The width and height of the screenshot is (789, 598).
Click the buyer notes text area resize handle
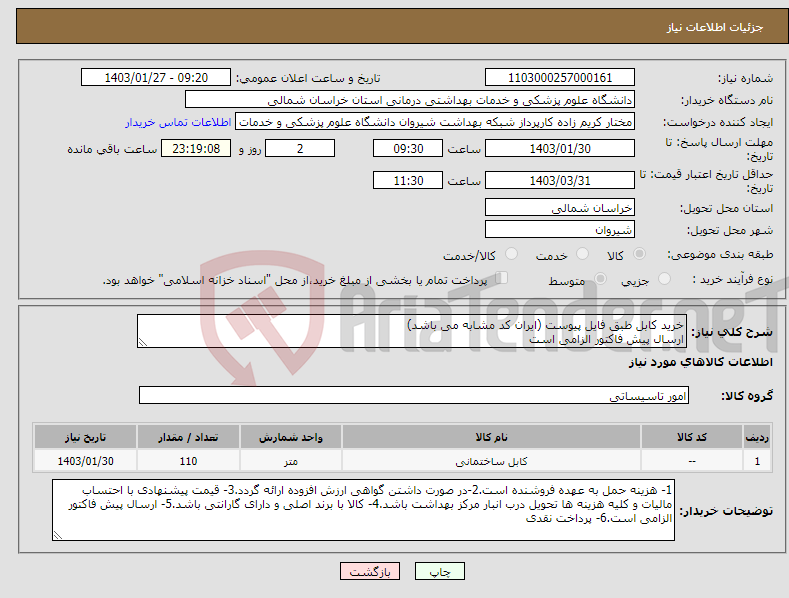pyautogui.click(x=58, y=536)
